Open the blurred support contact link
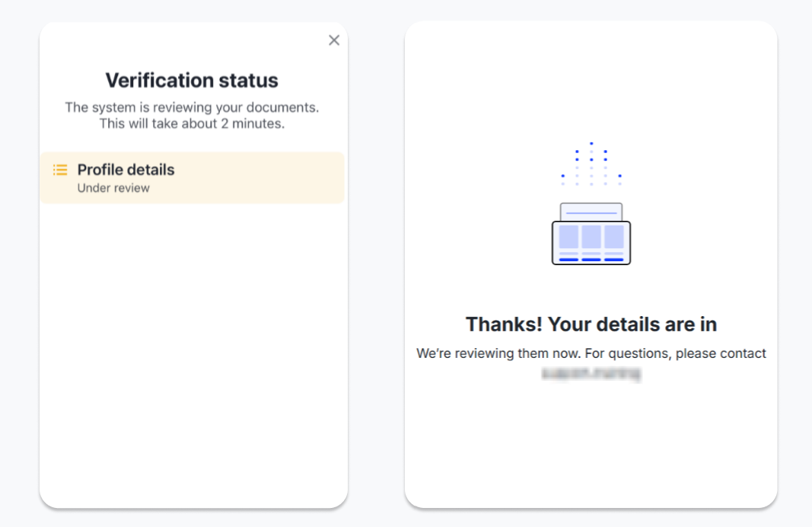The height and width of the screenshot is (527, 812). [591, 374]
